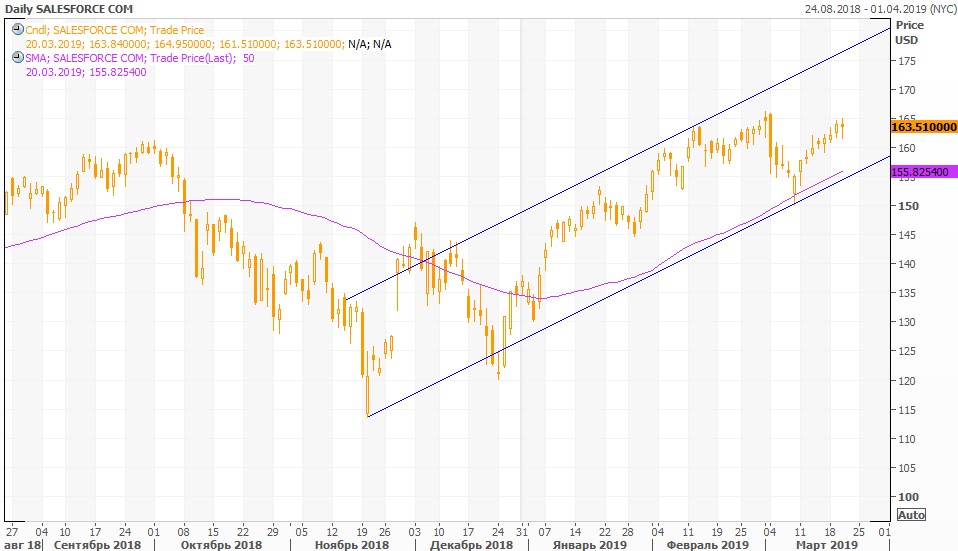The height and width of the screenshot is (551, 958).
Task: Click the Daily SALESFORCE COM chart title
Action: (69, 9)
